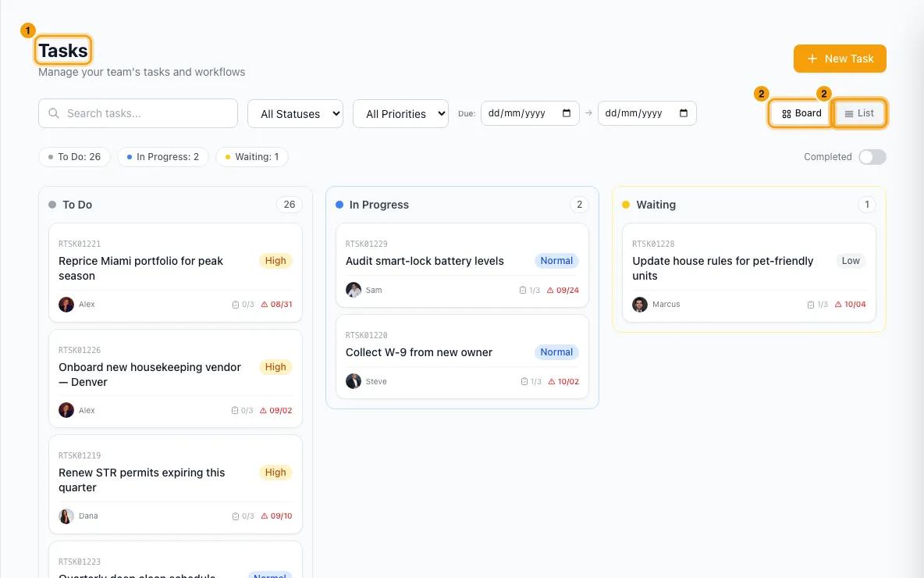Image resolution: width=924 pixels, height=578 pixels.
Task: Click checklist icon on Onboard housekeeping card
Action: tap(235, 411)
